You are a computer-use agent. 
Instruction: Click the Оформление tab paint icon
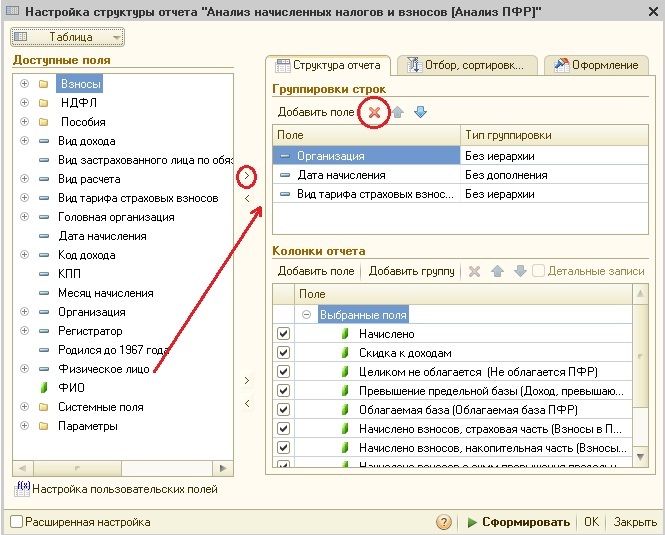pos(562,65)
